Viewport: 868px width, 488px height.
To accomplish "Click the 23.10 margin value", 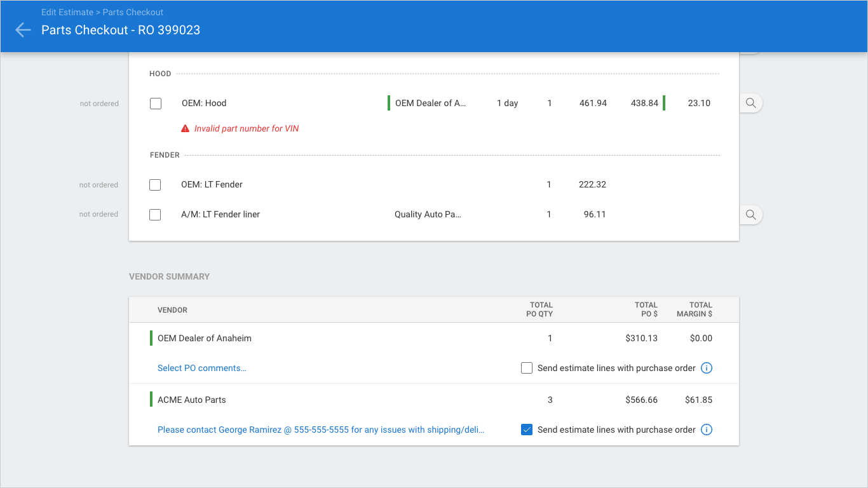I will coord(699,103).
